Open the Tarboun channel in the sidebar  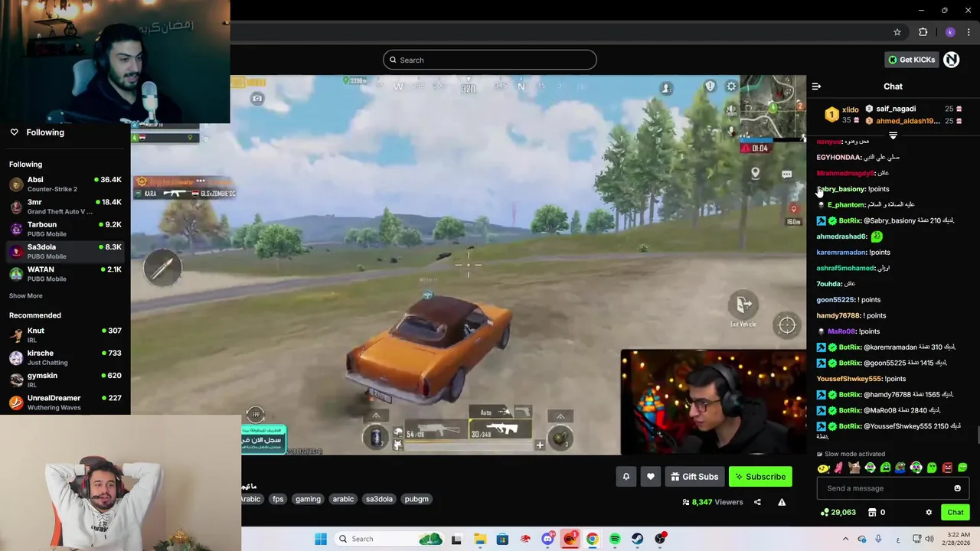tap(65, 229)
